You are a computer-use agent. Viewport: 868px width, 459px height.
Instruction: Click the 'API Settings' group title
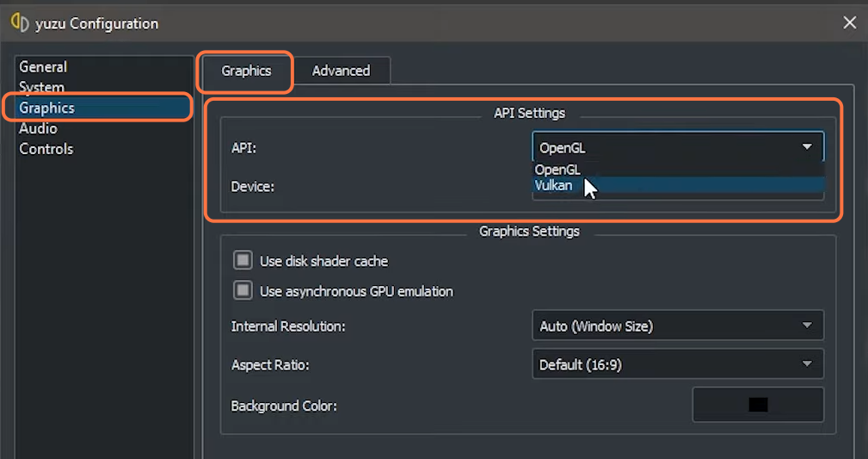tap(529, 113)
